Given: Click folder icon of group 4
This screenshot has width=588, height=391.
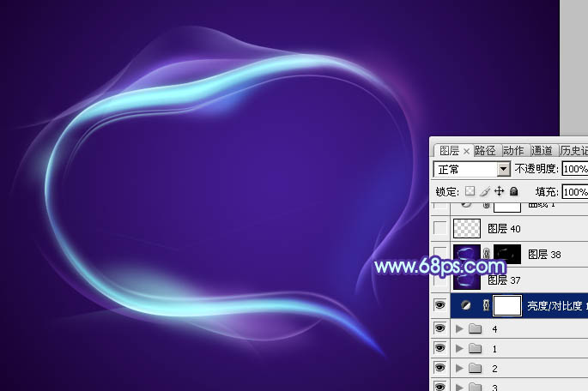Looking at the screenshot, I should click(x=475, y=328).
